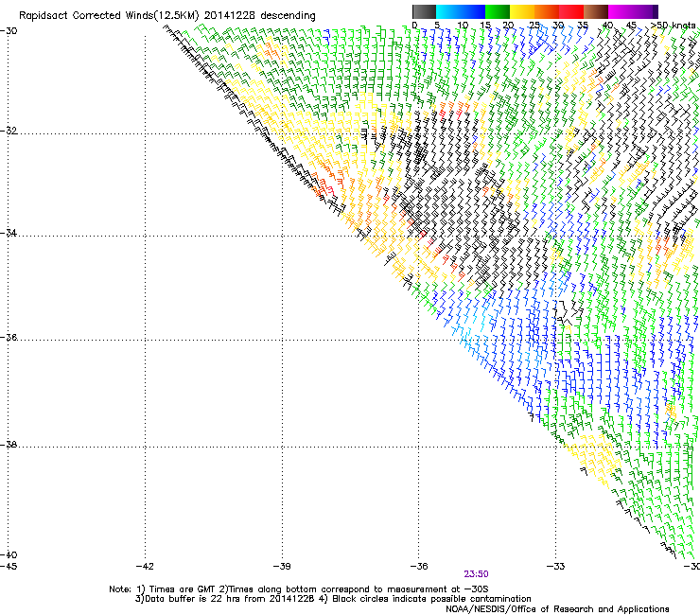Screen dimensions: 700x615
Task: Click the legend scale value '10'
Action: pos(463,25)
